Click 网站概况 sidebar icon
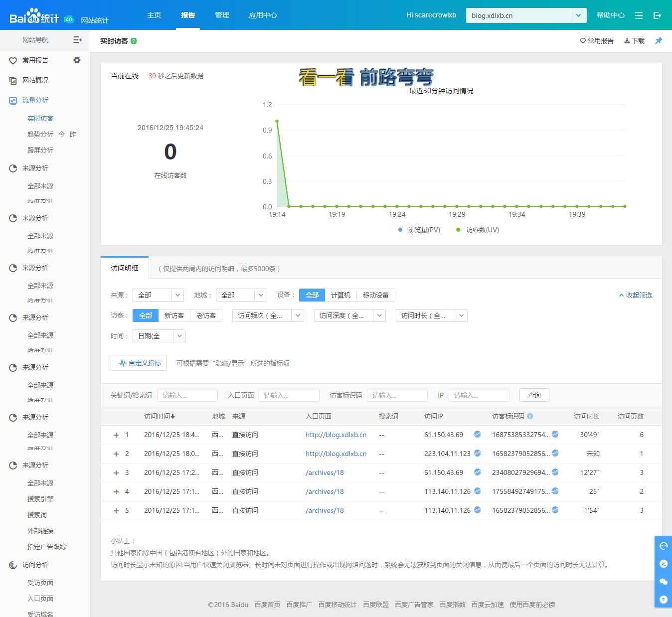The height and width of the screenshot is (617, 672). (x=13, y=80)
